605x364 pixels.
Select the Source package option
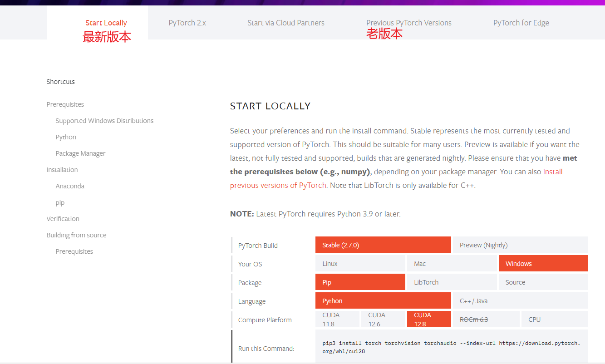[x=543, y=282]
